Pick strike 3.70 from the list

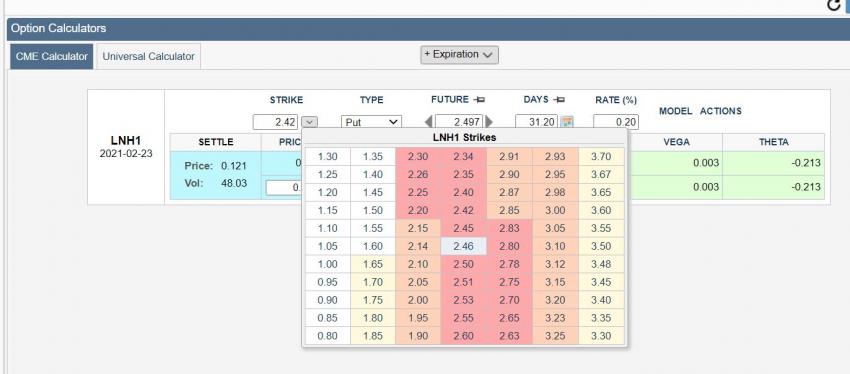click(x=601, y=157)
